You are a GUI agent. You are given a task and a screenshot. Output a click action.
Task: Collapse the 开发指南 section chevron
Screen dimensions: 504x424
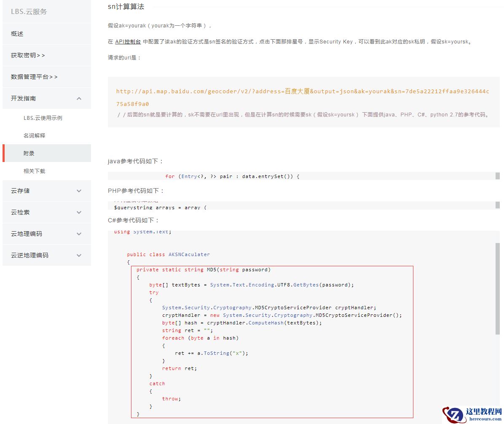coord(79,98)
